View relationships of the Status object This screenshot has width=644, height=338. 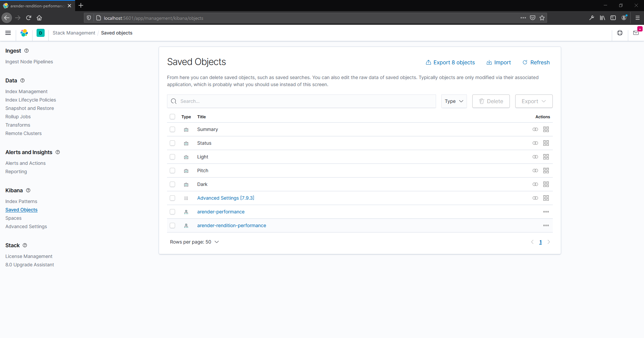(x=546, y=143)
